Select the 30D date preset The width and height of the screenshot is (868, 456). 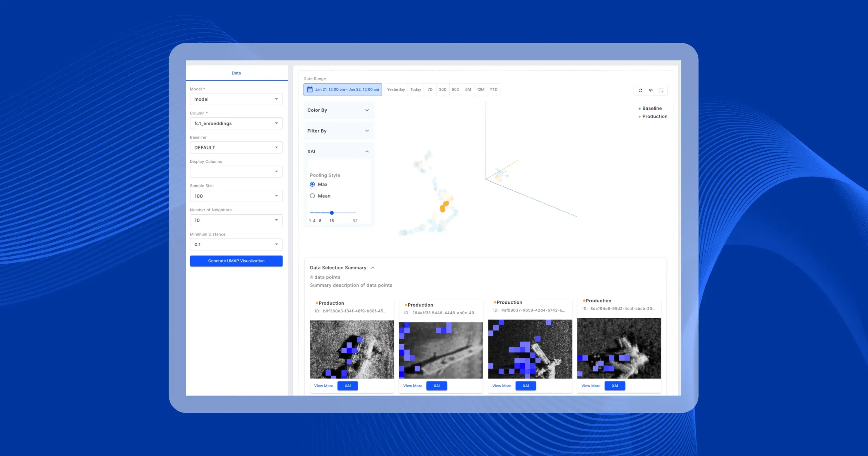443,89
